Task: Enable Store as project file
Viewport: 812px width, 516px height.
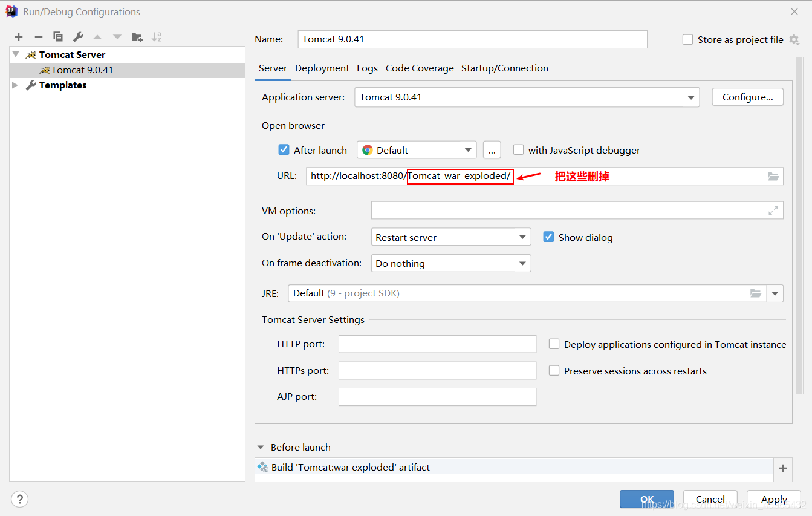Action: 687,39
